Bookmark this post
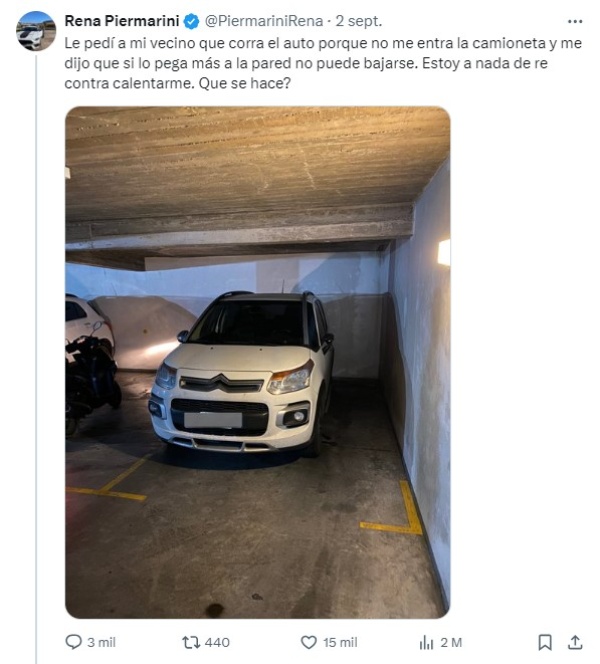Screen dimensions: 600x664 [545, 642]
